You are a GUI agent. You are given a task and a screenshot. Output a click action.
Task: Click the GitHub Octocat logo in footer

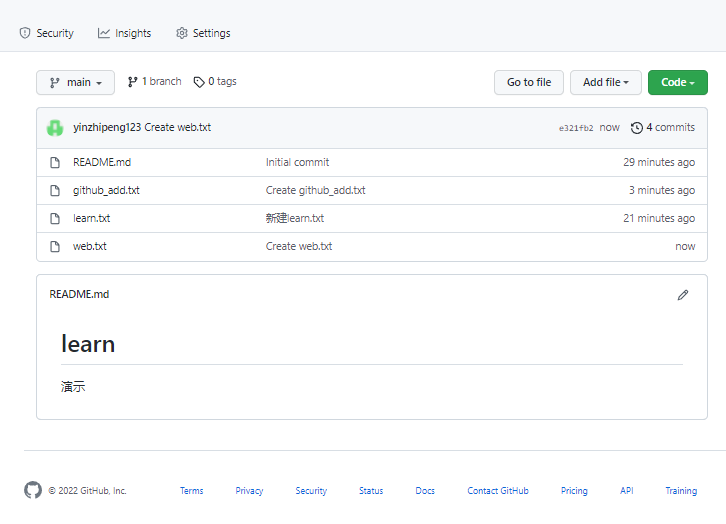coord(33,490)
